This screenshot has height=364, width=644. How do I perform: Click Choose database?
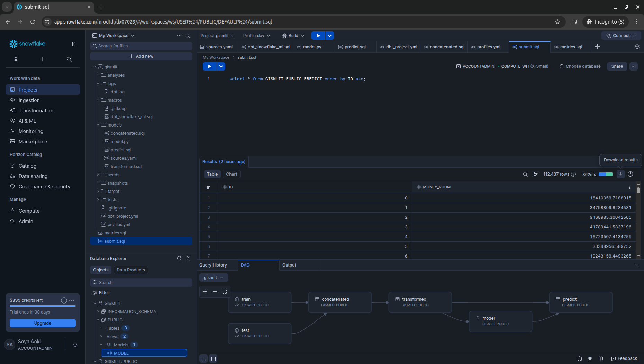click(x=580, y=66)
